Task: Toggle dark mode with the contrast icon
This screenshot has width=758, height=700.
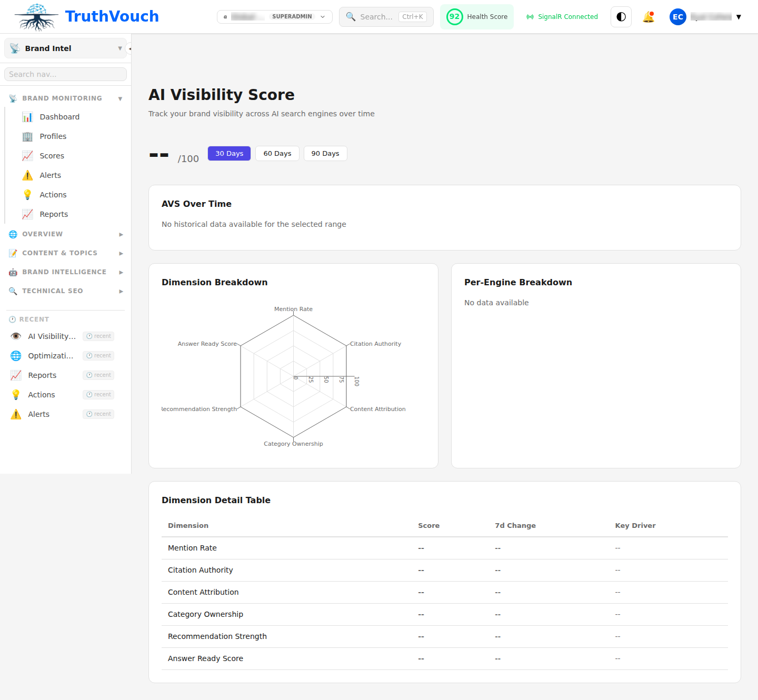Action: pyautogui.click(x=621, y=16)
